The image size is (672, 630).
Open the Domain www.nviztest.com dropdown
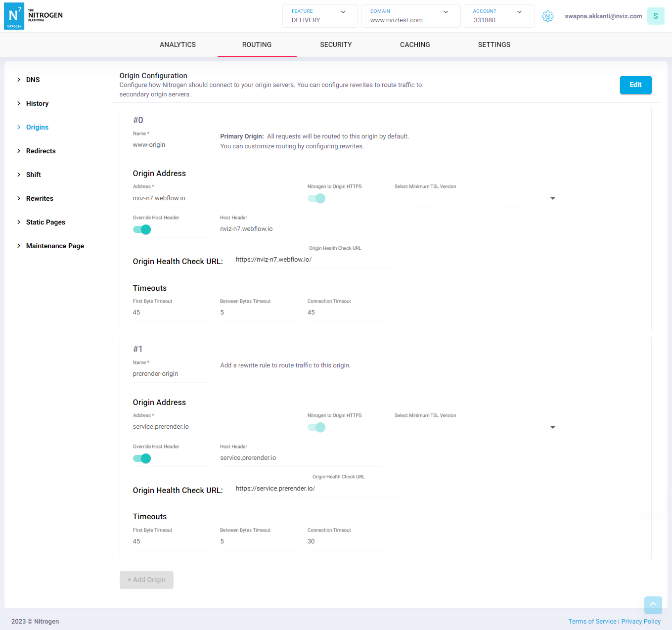tap(410, 16)
